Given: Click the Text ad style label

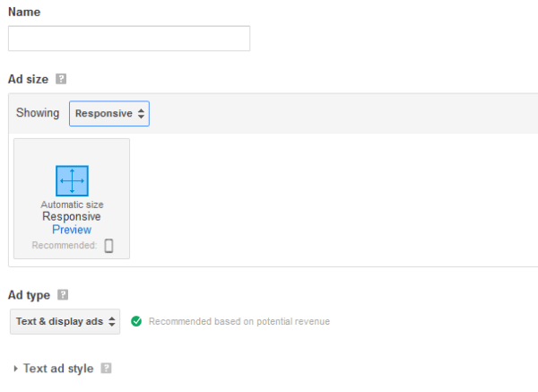Looking at the screenshot, I should click(x=57, y=369).
